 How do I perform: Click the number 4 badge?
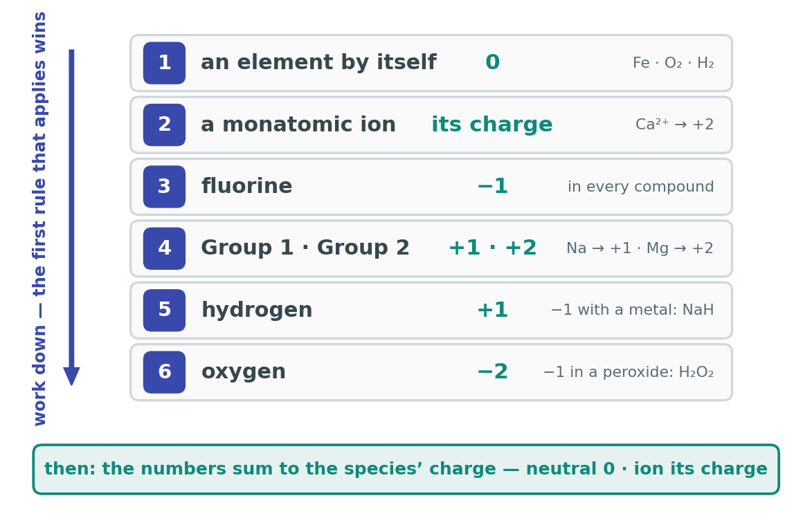(164, 248)
